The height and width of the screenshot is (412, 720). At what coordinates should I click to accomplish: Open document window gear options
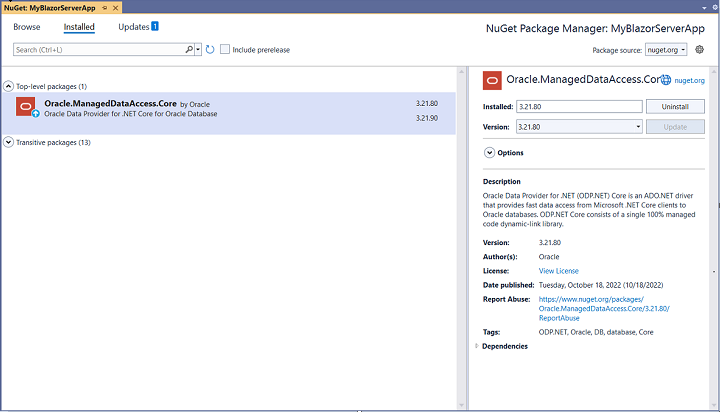(715, 7)
